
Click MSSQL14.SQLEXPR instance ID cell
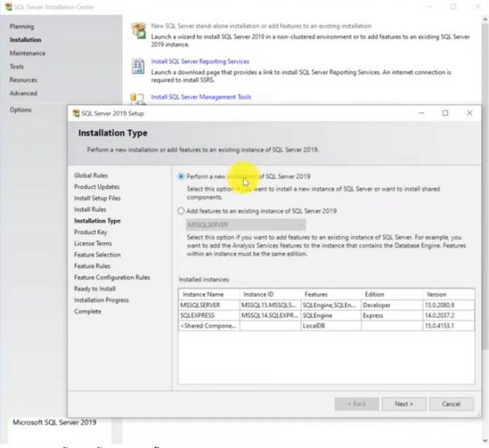270,315
